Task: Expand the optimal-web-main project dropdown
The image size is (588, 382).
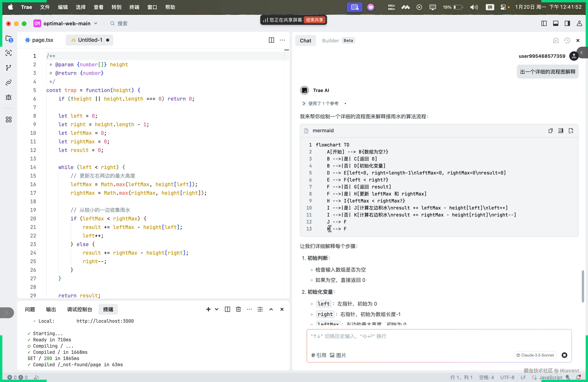Action: (x=96, y=24)
